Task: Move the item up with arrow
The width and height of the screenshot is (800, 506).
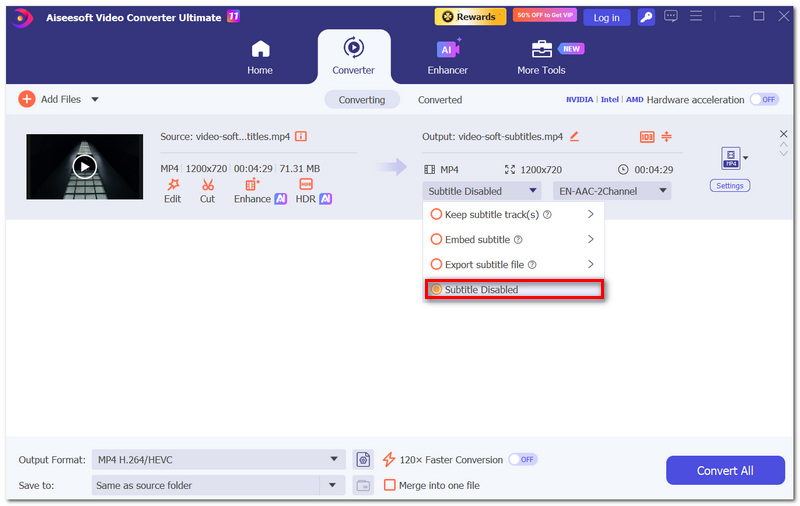Action: click(x=784, y=145)
